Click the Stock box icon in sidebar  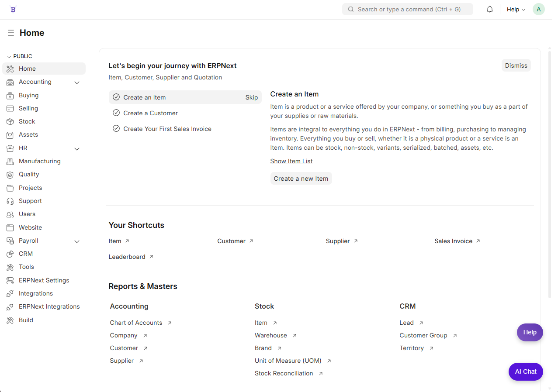[10, 122]
